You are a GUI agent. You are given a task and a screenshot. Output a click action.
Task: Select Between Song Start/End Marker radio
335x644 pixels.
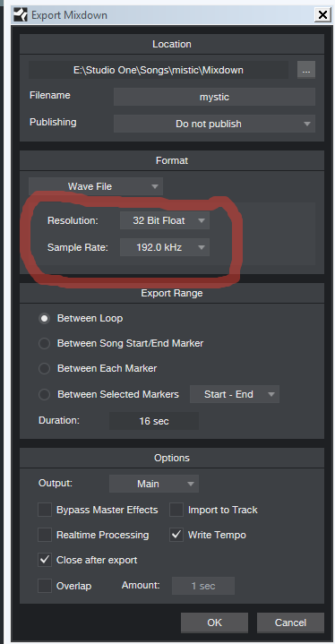coord(45,343)
